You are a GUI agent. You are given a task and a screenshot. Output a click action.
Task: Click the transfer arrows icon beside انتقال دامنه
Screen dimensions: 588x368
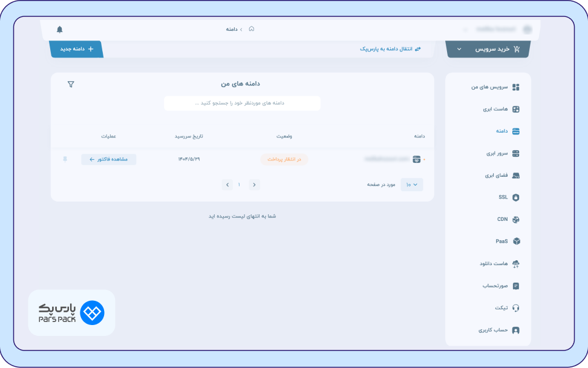click(x=418, y=49)
